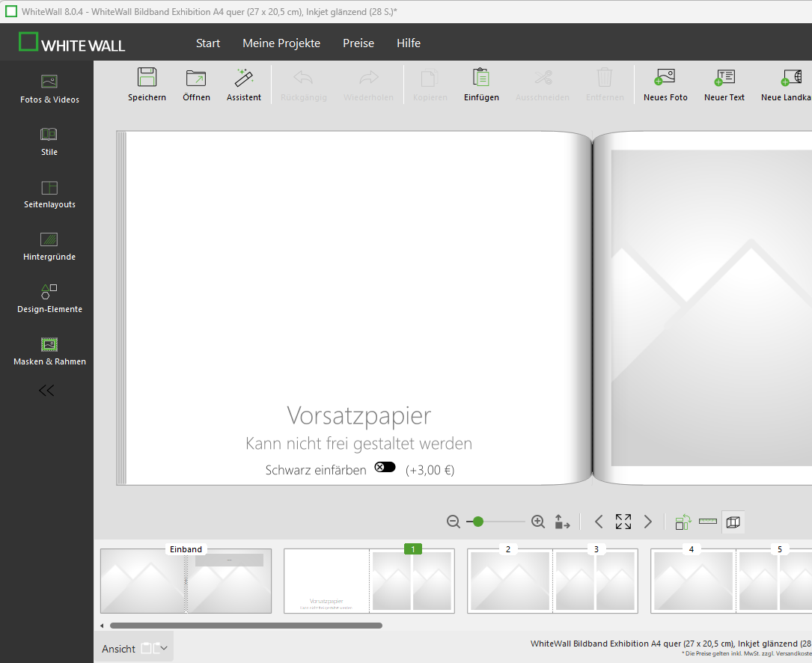Paste with the Einfügen icon

[482, 78]
